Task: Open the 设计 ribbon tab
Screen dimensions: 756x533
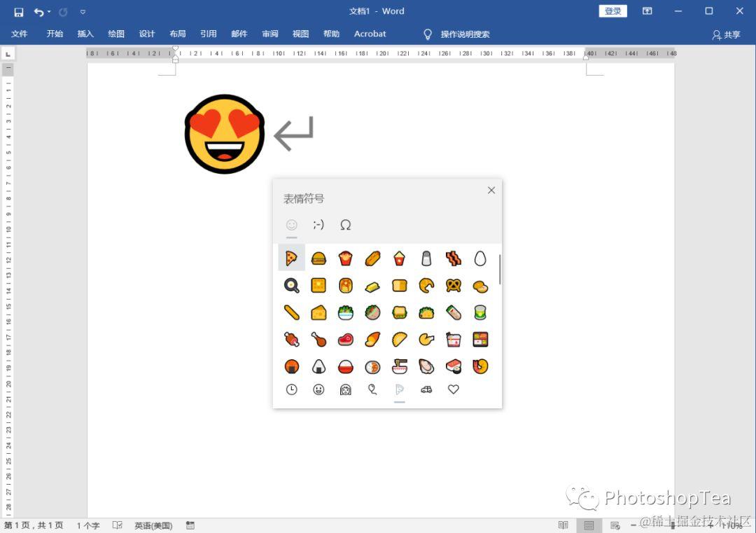Action: (147, 34)
